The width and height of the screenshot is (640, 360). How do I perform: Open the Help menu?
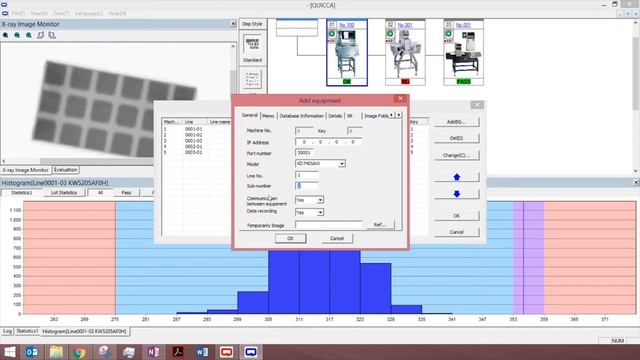(x=117, y=13)
